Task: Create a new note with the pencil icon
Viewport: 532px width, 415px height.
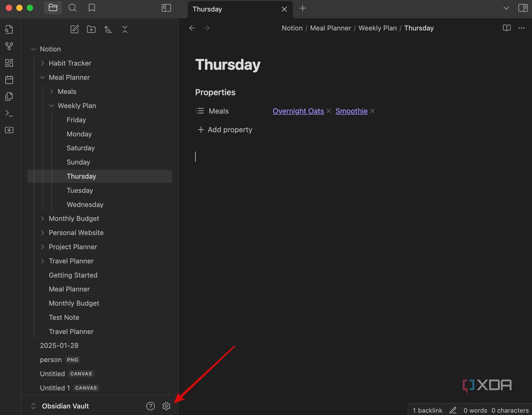Action: (x=74, y=29)
